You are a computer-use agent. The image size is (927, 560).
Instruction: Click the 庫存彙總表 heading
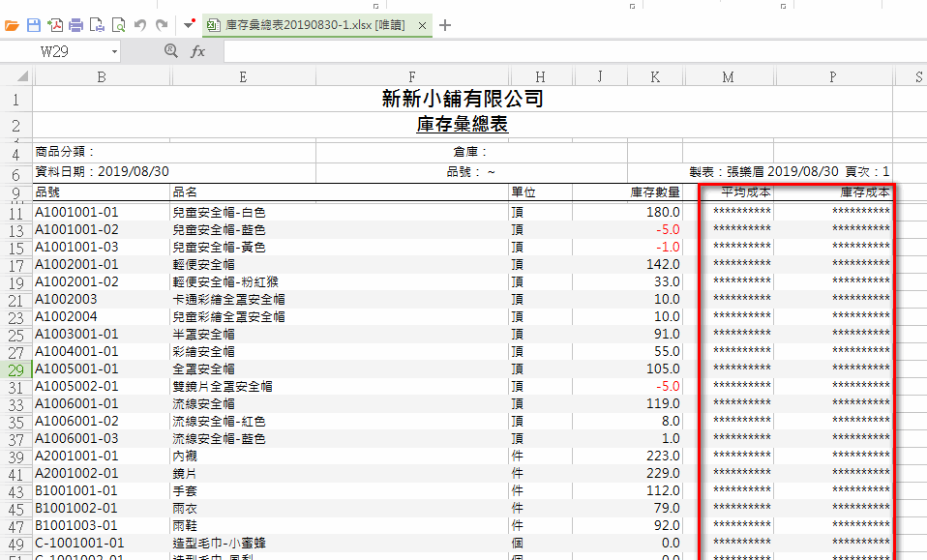[x=463, y=124]
